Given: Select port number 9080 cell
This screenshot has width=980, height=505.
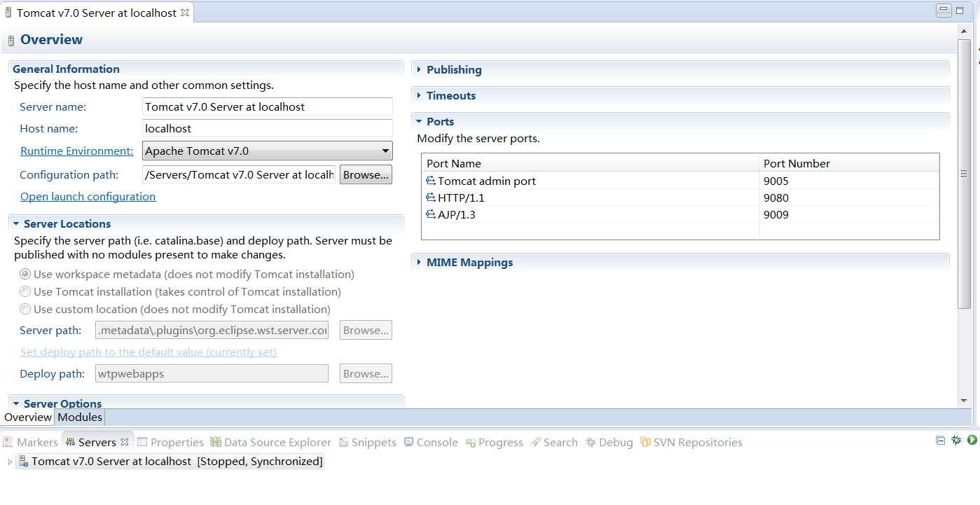Looking at the screenshot, I should (849, 198).
